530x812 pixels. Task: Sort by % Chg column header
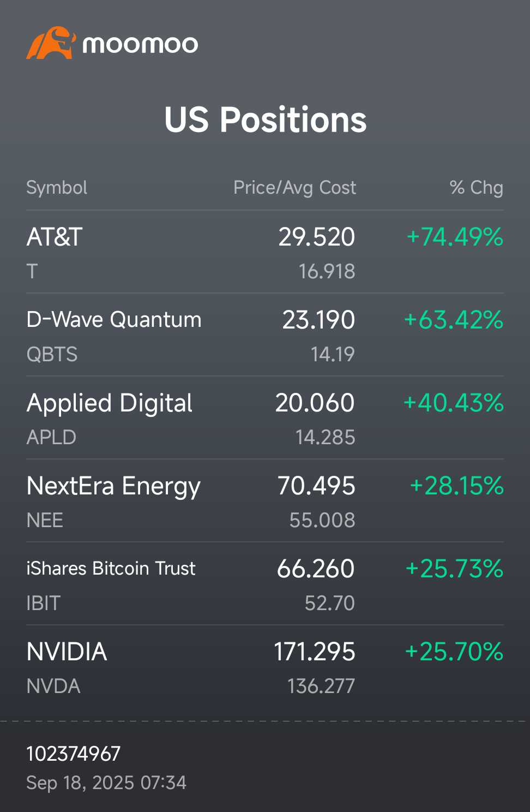pos(476,188)
